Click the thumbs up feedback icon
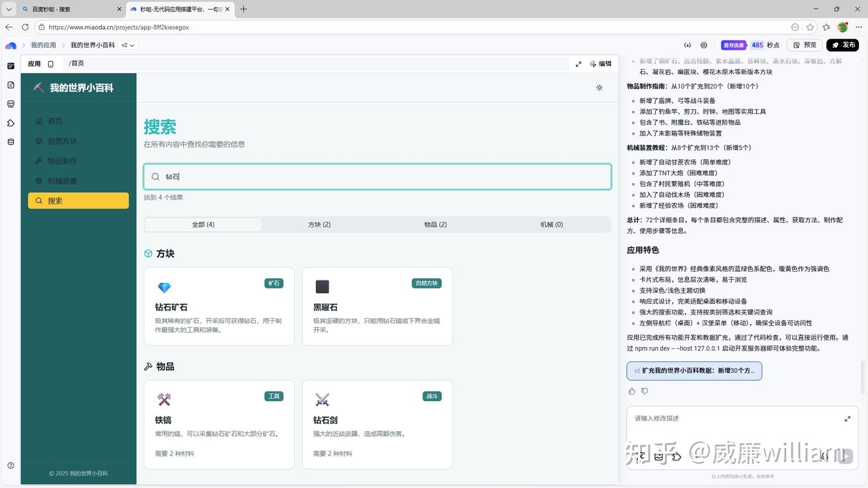868x488 pixels. (x=632, y=391)
